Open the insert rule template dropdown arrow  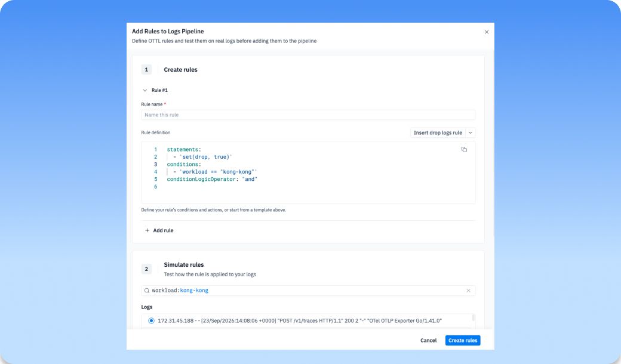pyautogui.click(x=470, y=132)
